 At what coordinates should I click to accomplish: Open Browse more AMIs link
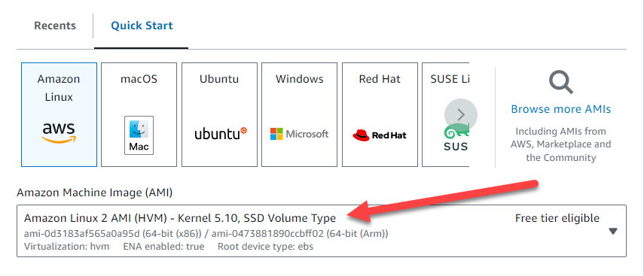(560, 109)
